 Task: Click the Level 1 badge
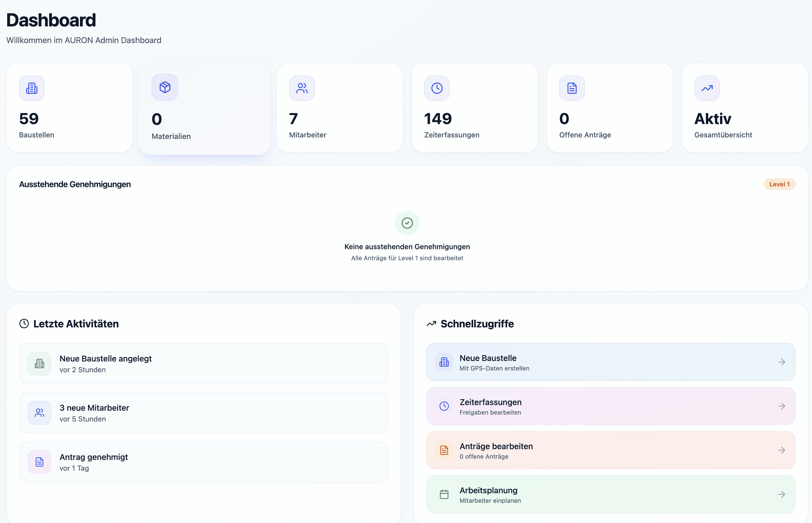tap(779, 184)
